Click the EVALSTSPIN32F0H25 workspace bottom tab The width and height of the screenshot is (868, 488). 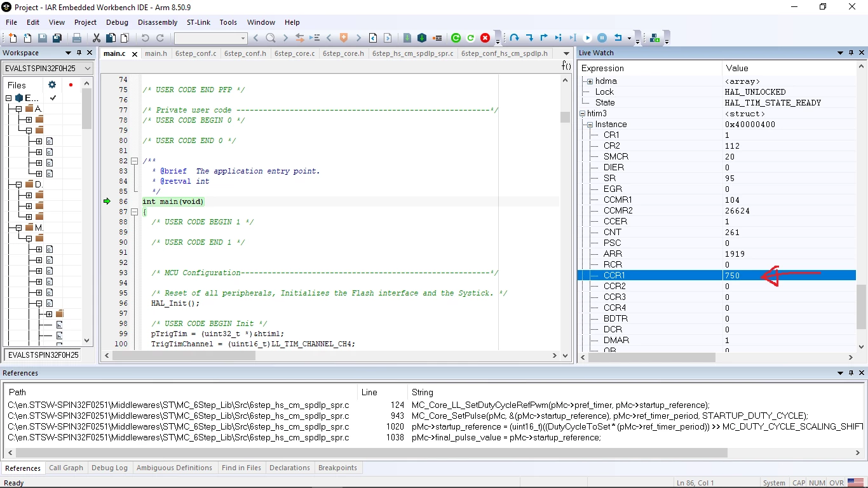click(x=43, y=355)
